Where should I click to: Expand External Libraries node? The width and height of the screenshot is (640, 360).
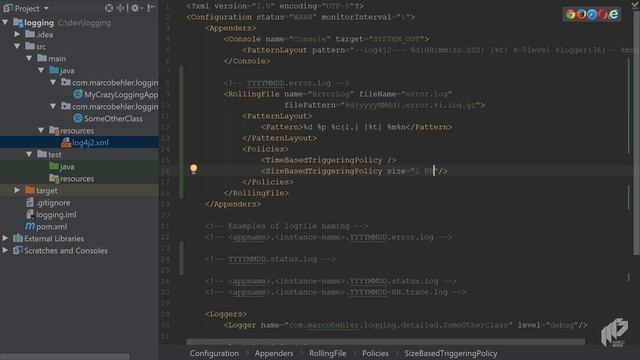coord(5,238)
